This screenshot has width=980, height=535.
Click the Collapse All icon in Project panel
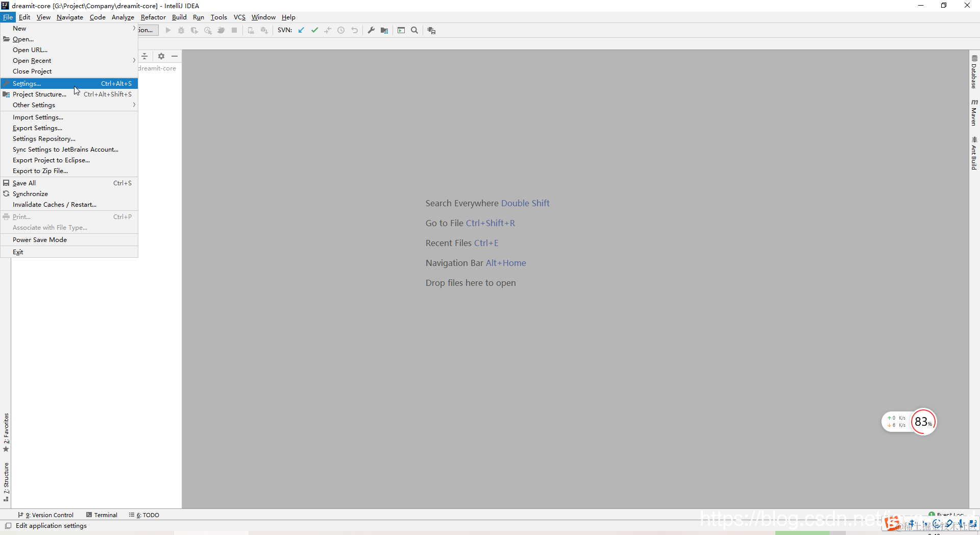pos(145,56)
